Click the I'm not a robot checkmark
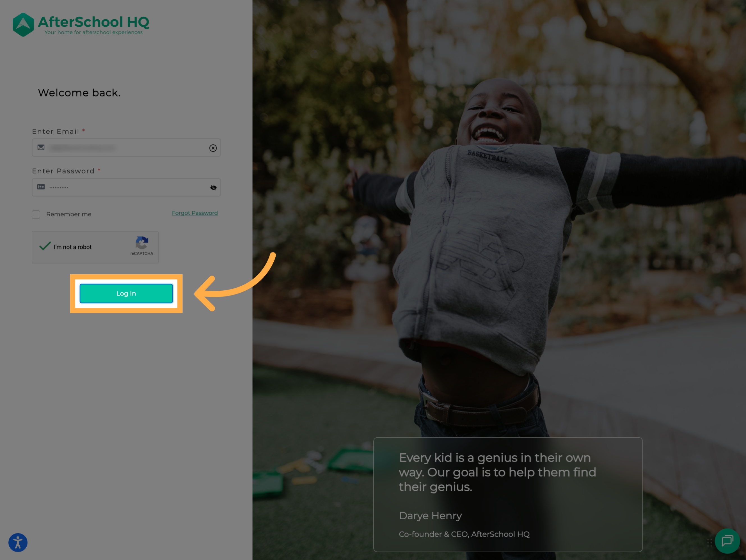746x560 pixels. tap(45, 246)
